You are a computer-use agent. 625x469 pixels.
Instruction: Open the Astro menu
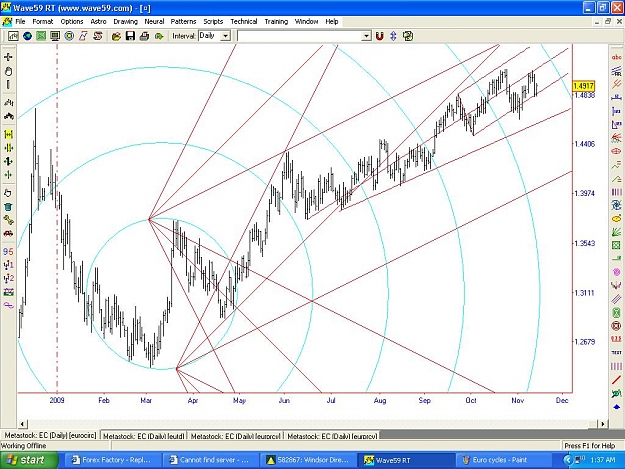pyautogui.click(x=98, y=22)
